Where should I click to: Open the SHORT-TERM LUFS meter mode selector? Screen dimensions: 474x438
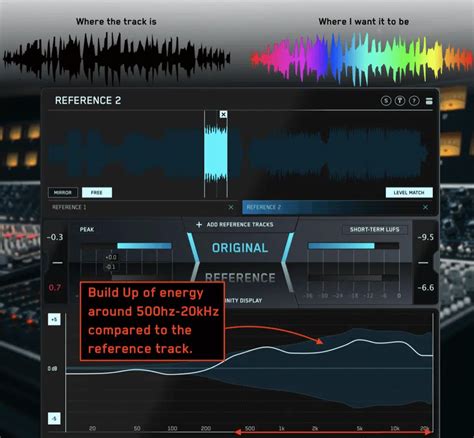click(x=374, y=229)
